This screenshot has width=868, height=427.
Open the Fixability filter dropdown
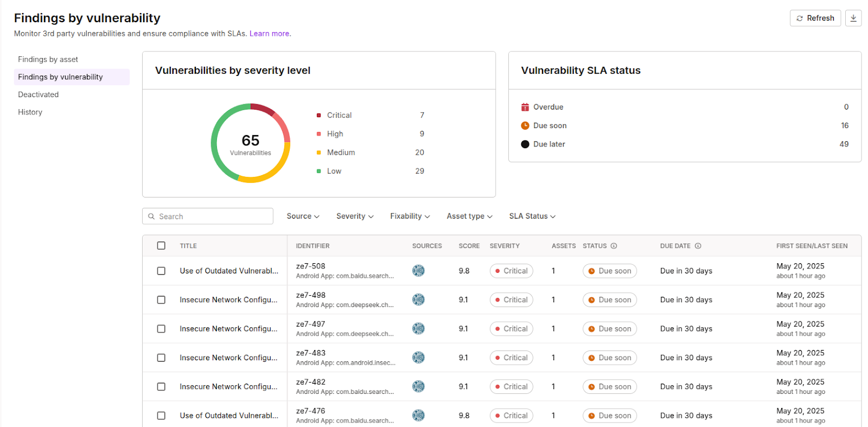(410, 216)
